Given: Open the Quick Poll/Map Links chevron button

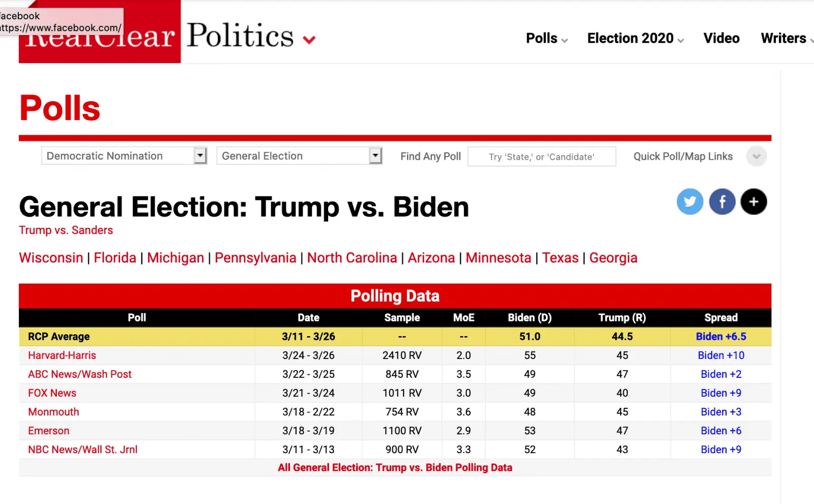Looking at the screenshot, I should tap(757, 156).
